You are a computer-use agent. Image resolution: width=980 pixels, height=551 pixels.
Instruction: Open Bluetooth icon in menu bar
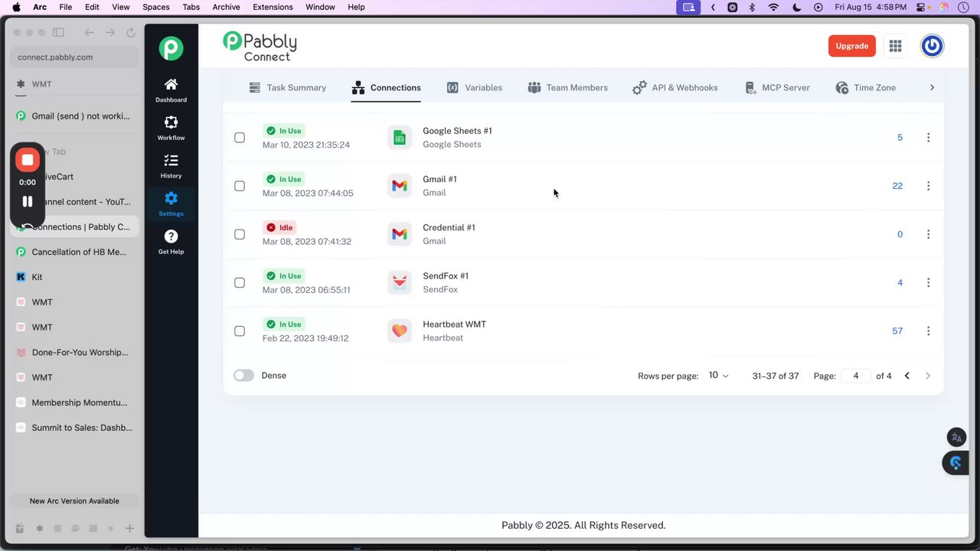point(752,7)
